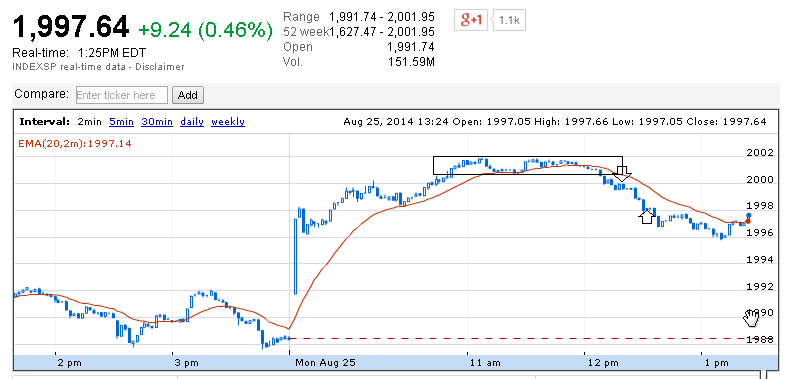Click the 1.1k share count bubble
Image resolution: width=792 pixels, height=379 pixels.
pos(509,20)
